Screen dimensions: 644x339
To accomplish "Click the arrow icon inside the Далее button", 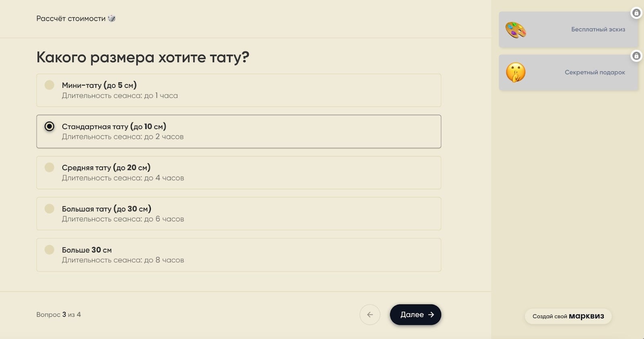I will pos(431,314).
